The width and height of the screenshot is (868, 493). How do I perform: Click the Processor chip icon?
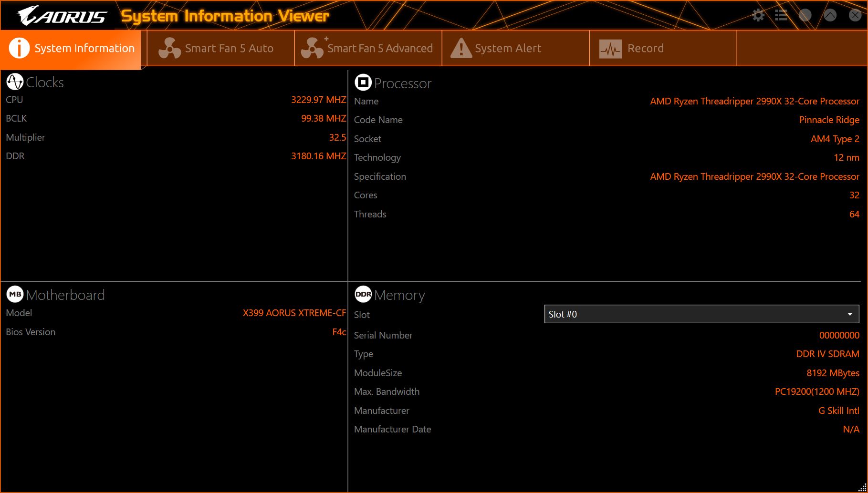tap(363, 82)
